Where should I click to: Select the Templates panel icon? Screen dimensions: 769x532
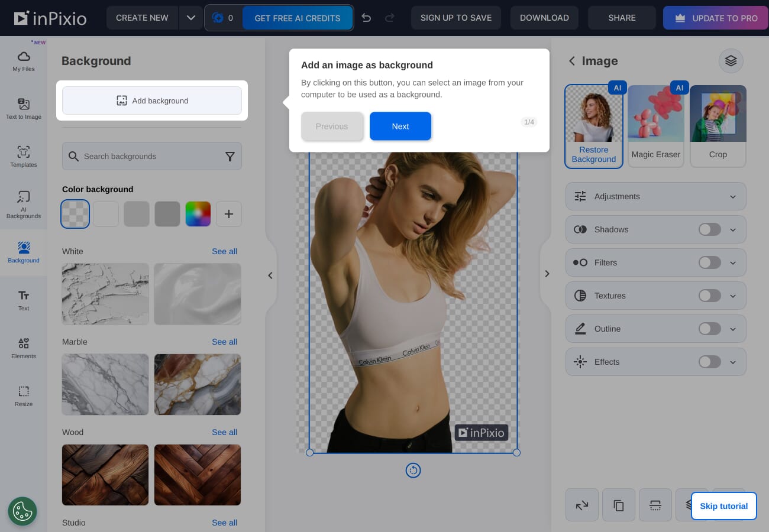click(24, 157)
